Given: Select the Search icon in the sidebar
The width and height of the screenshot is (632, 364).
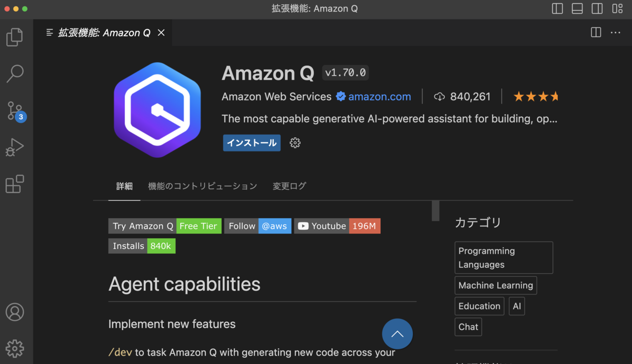Looking at the screenshot, I should click(x=15, y=74).
